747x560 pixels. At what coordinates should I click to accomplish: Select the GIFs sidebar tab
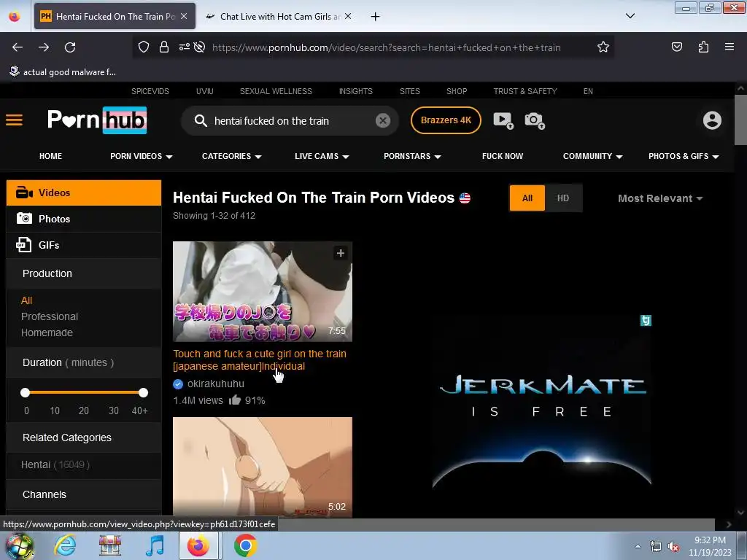pyautogui.click(x=84, y=245)
